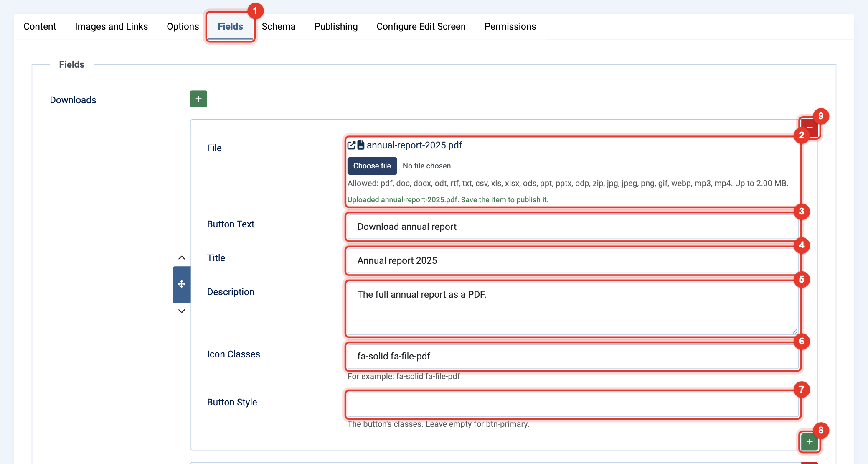Focus the Title input field

573,260
